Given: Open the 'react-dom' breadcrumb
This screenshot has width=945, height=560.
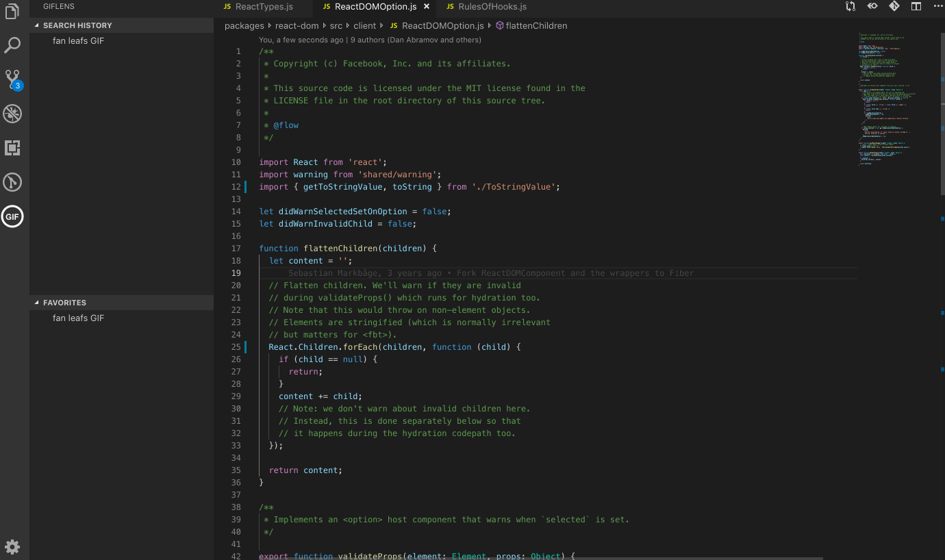Looking at the screenshot, I should click(297, 26).
